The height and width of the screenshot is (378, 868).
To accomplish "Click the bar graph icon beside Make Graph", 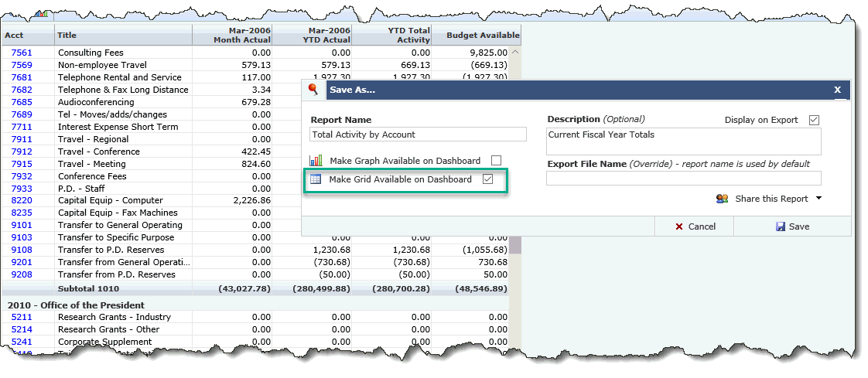I will [316, 161].
